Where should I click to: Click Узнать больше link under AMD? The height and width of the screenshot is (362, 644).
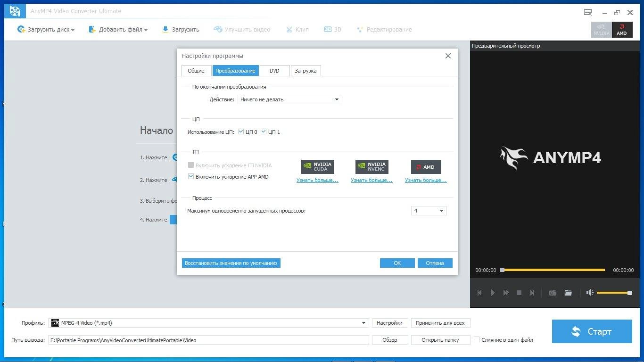(x=426, y=180)
